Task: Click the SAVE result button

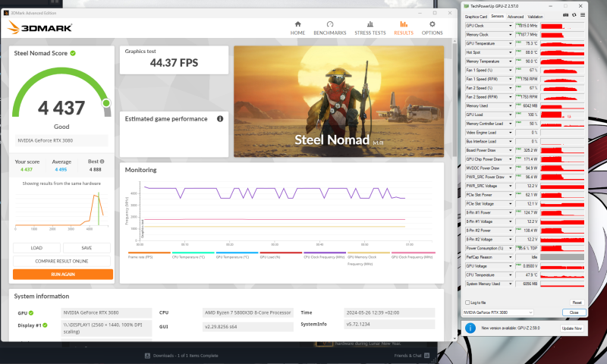Action: click(x=86, y=247)
